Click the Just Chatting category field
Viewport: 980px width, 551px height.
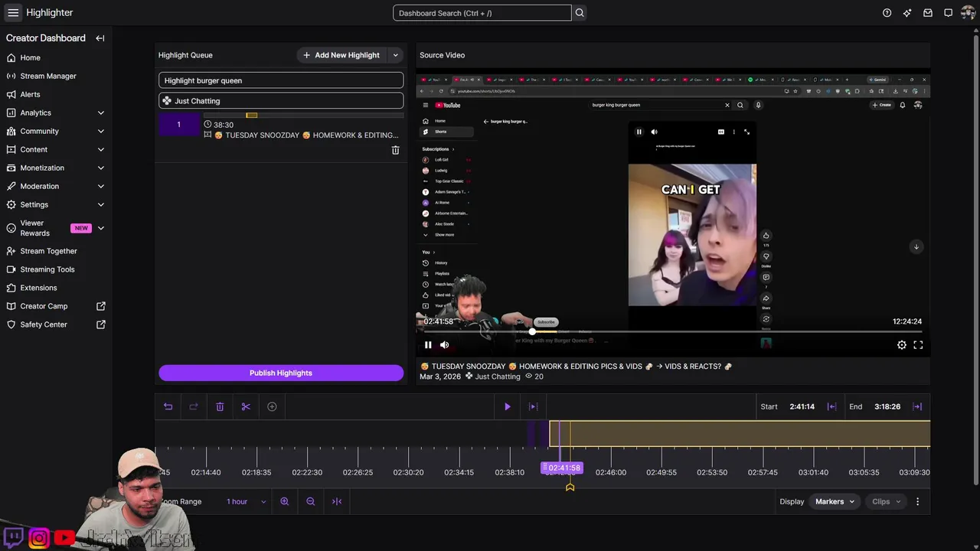[x=281, y=101]
